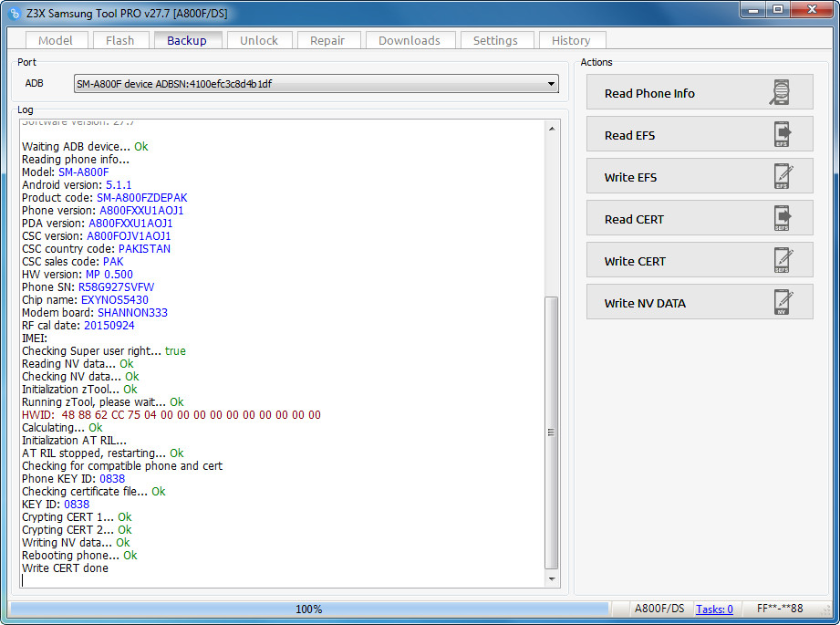Click the FF**-**88 status bar entry
This screenshot has width=840, height=625.
(780, 609)
